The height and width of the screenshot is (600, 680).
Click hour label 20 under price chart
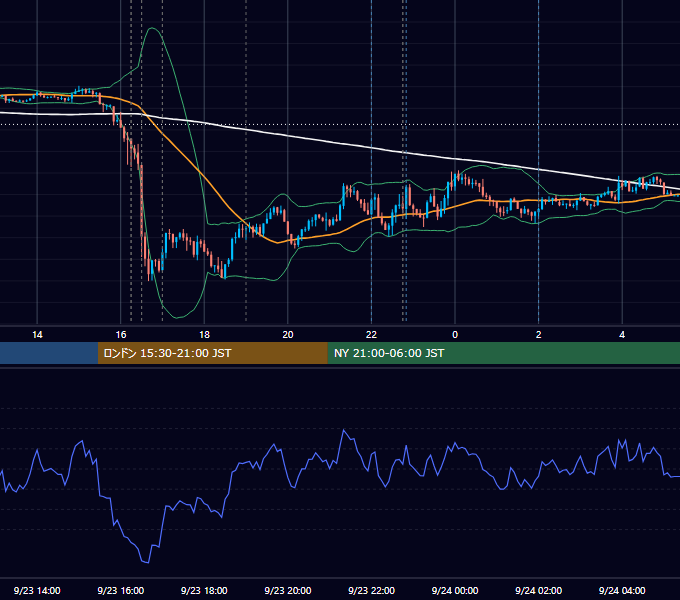288,335
